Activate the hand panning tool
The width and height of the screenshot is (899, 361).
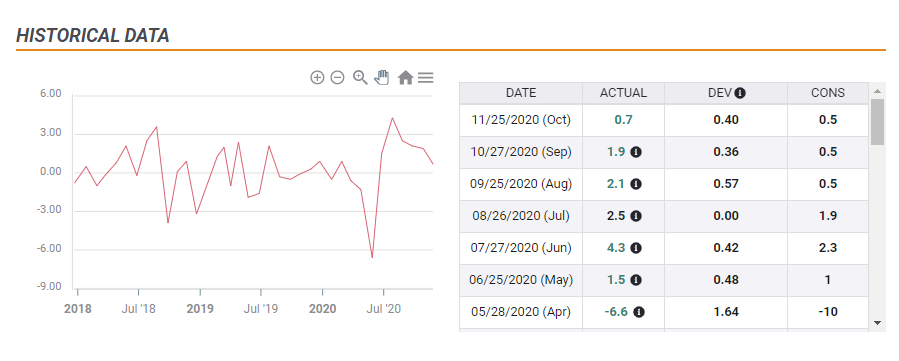382,77
